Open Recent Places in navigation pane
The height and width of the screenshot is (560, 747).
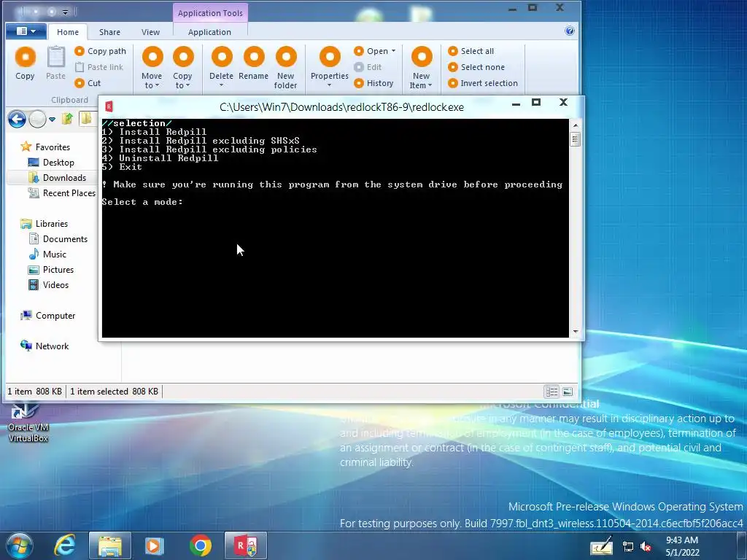pyautogui.click(x=62, y=192)
